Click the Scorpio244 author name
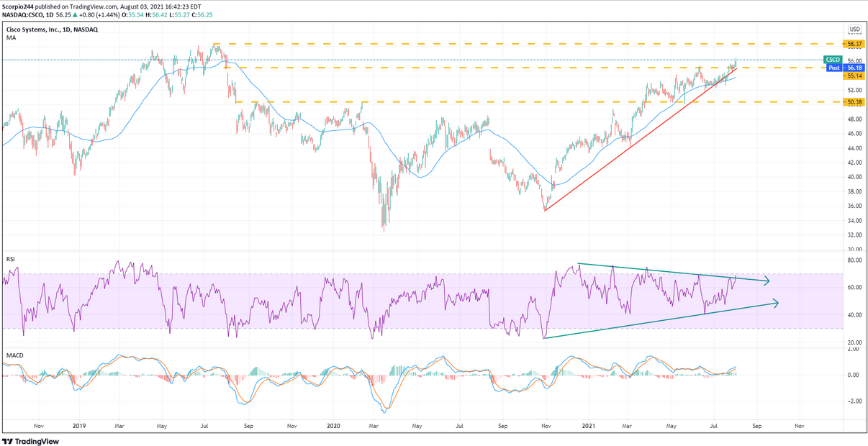The width and height of the screenshot is (868, 446). pos(18,5)
